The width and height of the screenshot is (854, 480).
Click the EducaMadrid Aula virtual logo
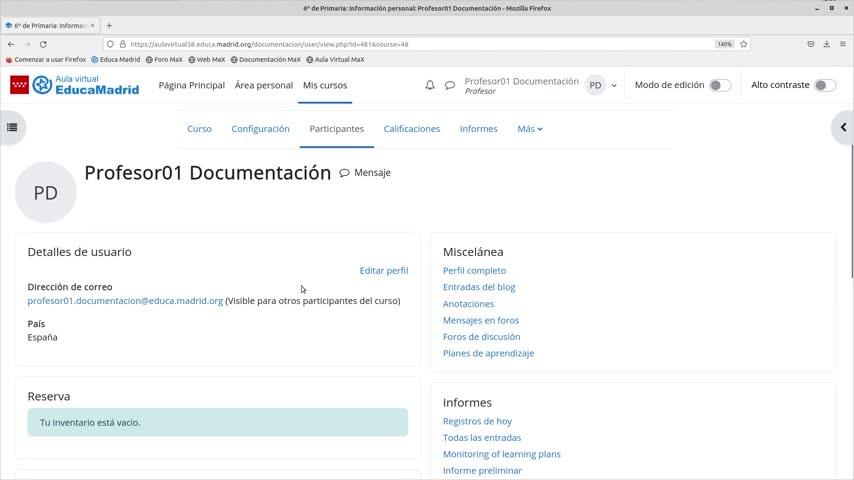(75, 85)
